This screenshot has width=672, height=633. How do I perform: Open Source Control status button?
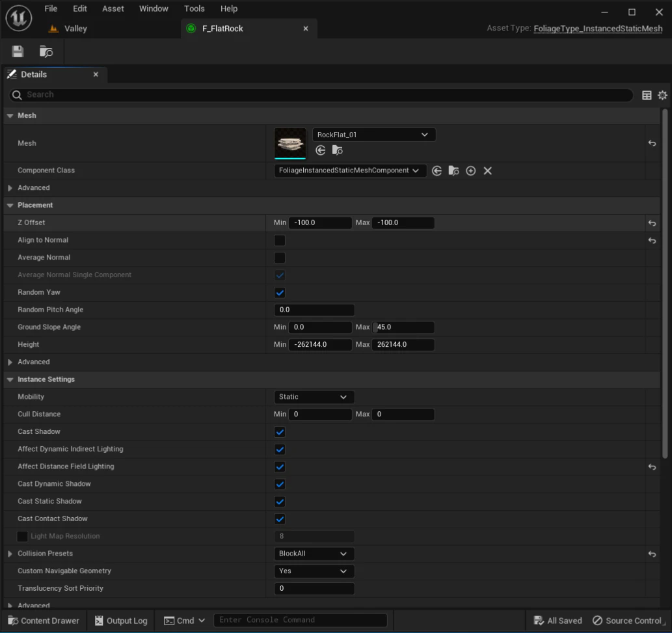(627, 621)
